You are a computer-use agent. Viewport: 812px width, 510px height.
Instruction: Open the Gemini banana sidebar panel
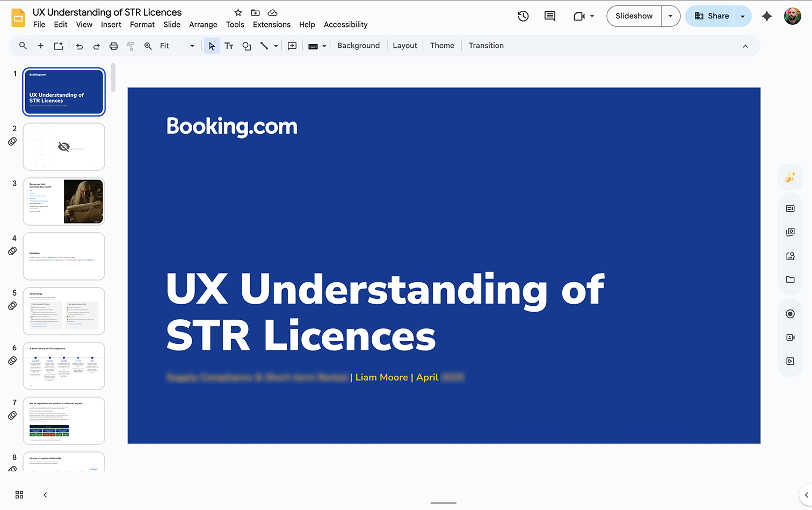click(790, 177)
